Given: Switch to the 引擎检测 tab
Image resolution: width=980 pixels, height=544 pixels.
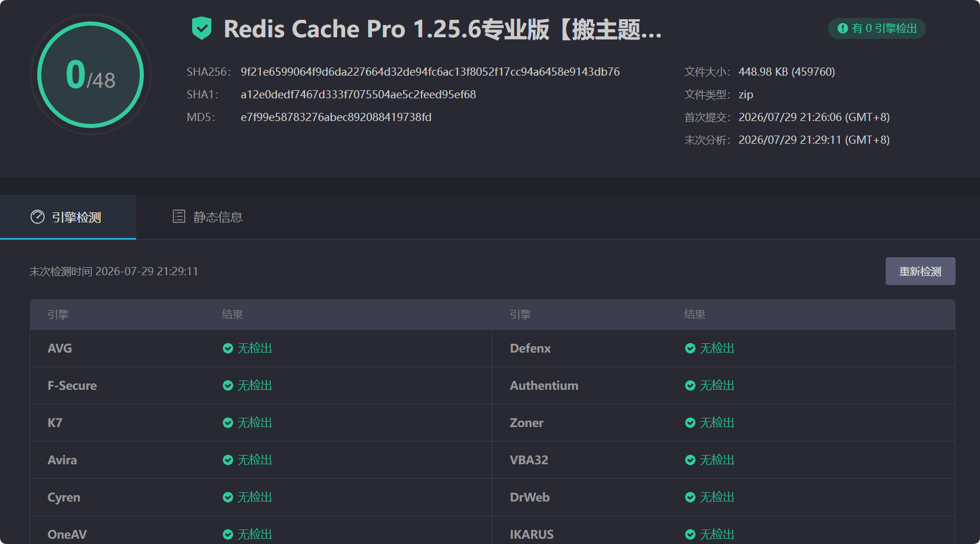Looking at the screenshot, I should [x=68, y=217].
